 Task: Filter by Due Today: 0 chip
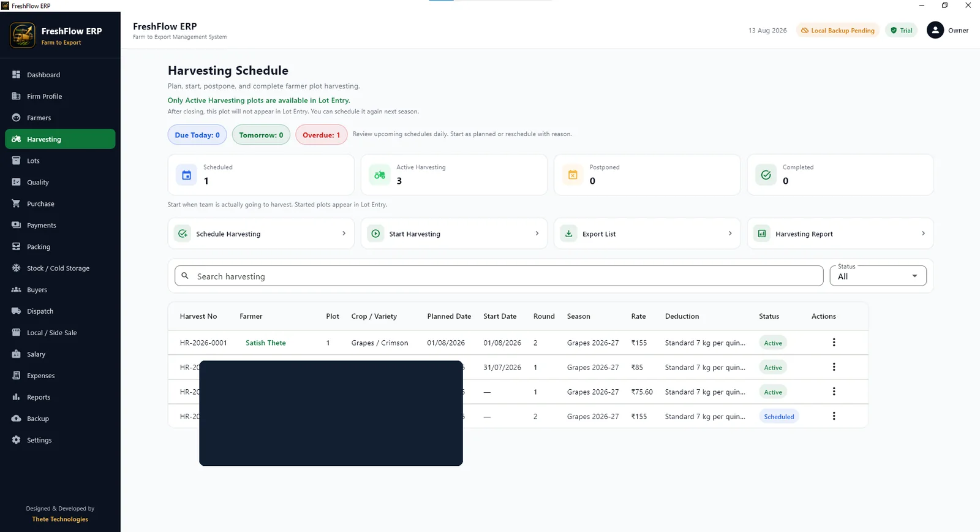(197, 135)
